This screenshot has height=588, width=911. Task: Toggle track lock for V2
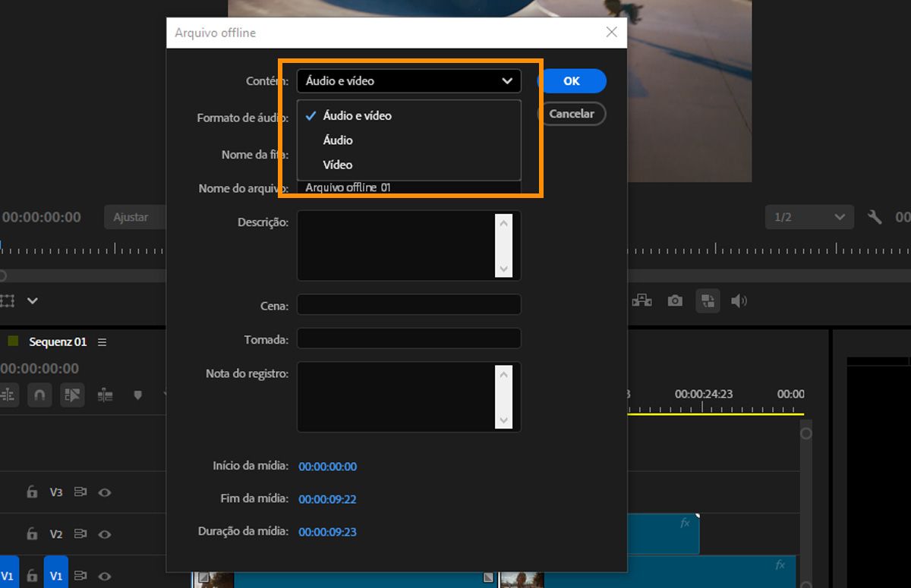pos(32,534)
